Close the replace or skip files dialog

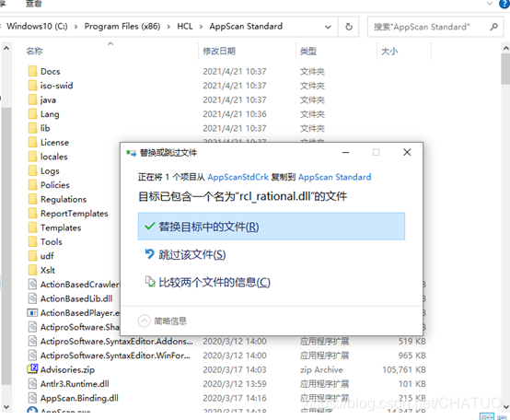tap(407, 152)
